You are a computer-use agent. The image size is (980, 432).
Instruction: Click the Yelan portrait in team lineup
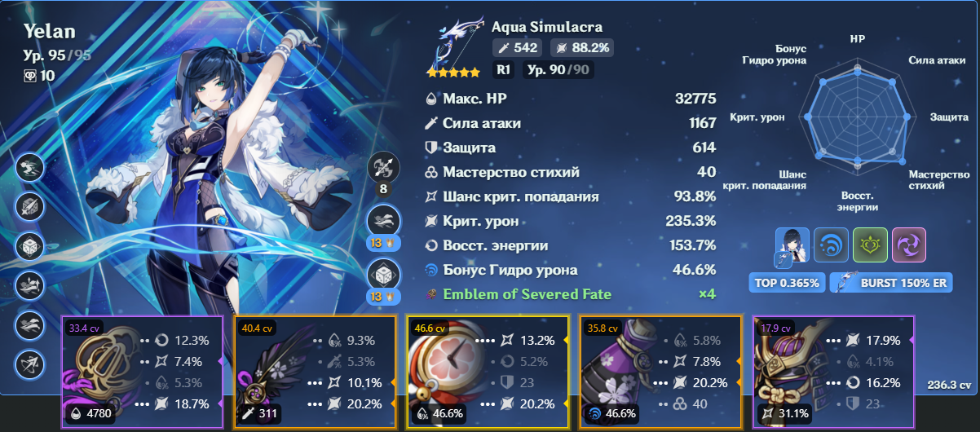click(x=791, y=245)
